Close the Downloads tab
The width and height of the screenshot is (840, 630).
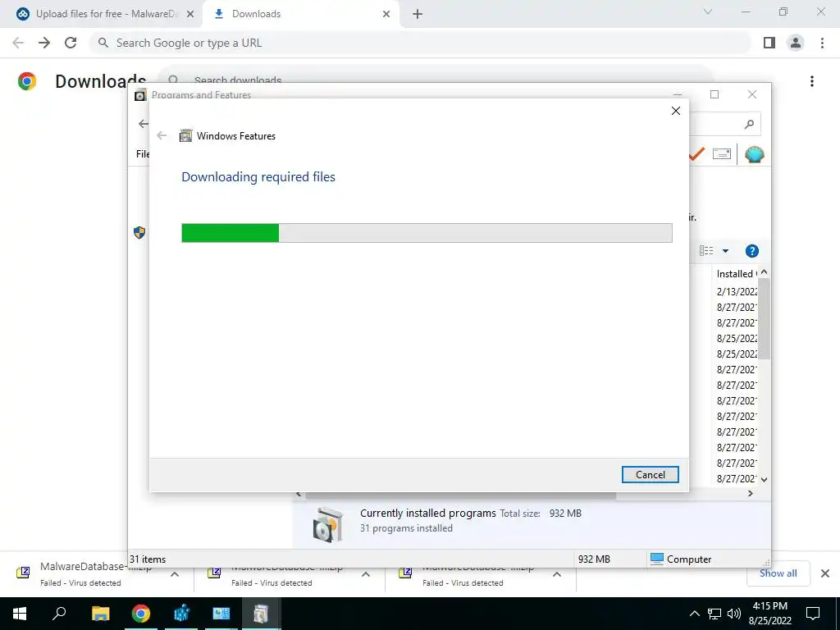[x=386, y=14]
